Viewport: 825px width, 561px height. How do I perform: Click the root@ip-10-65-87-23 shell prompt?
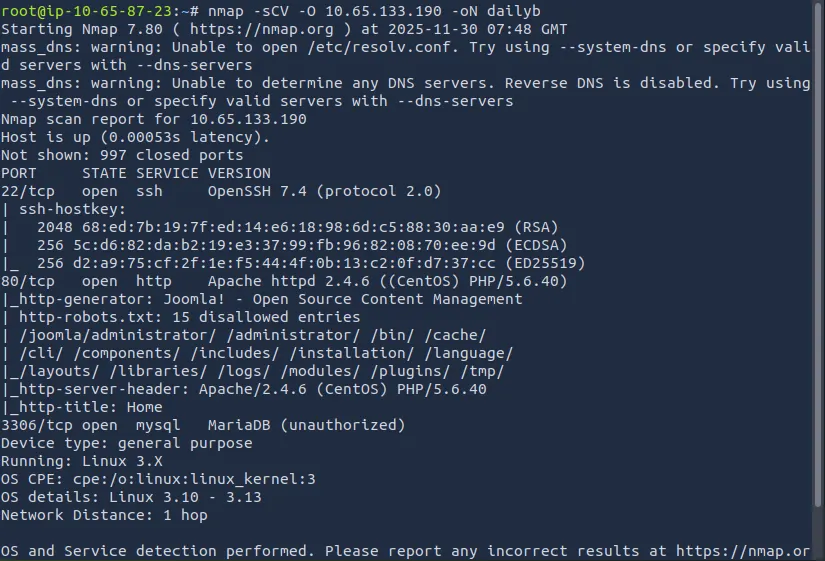click(x=85, y=11)
